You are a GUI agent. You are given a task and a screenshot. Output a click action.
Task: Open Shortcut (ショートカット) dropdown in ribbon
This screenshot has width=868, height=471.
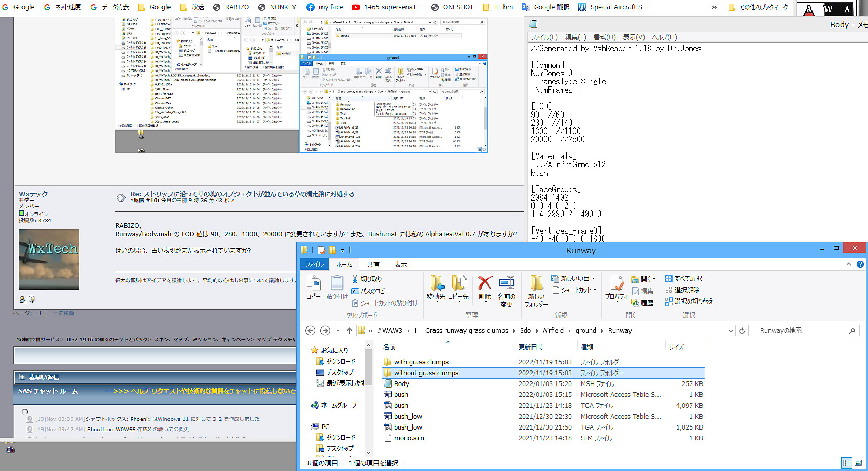tap(575, 290)
